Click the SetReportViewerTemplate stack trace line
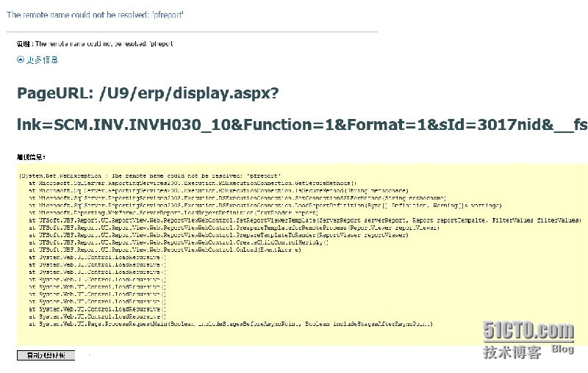The width and height of the screenshot is (588, 373). 305,220
